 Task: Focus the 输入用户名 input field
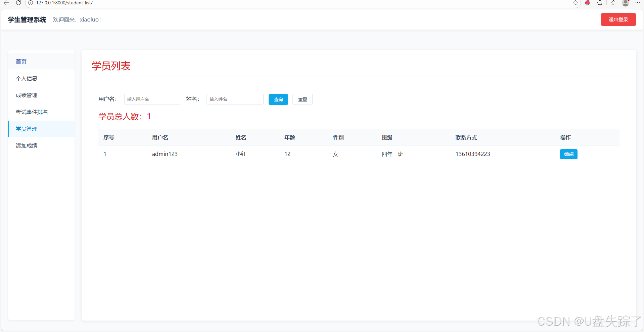152,99
